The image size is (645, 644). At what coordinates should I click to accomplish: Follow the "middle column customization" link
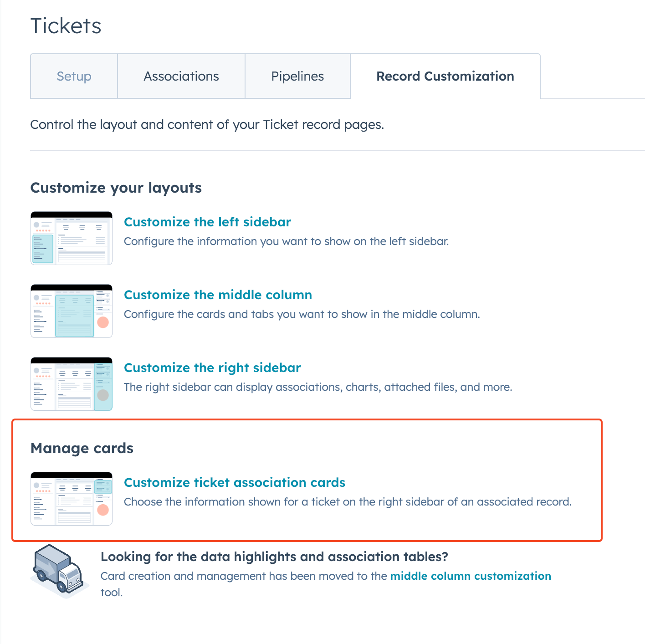[470, 576]
